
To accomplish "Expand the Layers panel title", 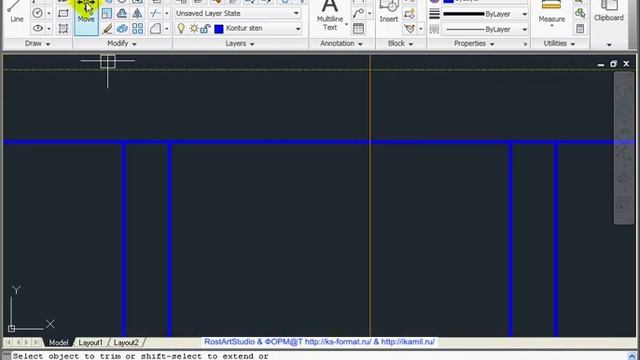I will [x=240, y=43].
